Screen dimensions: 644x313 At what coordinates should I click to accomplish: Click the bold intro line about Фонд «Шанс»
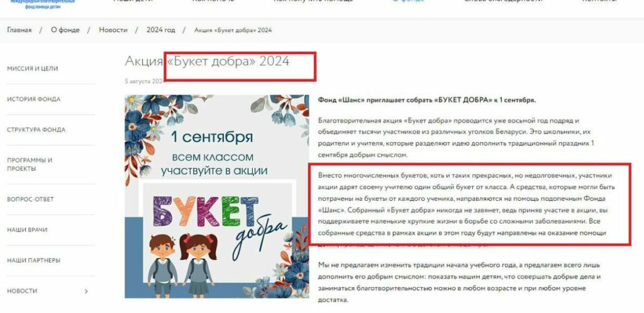click(427, 100)
